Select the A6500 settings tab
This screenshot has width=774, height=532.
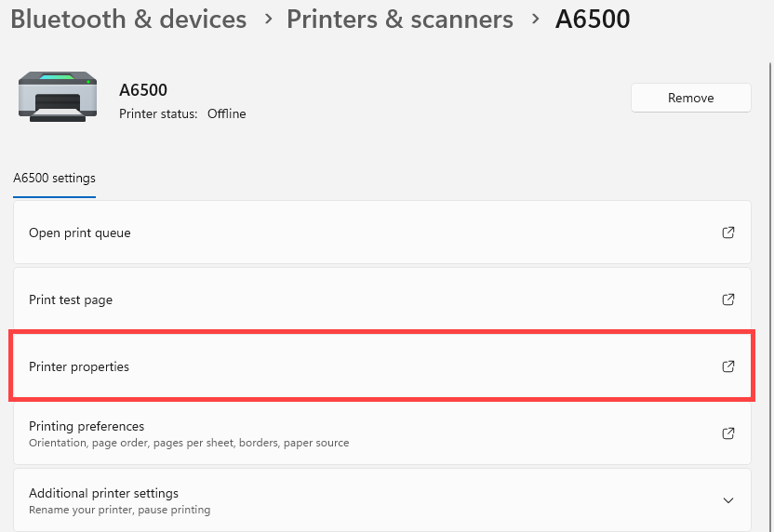tap(54, 178)
